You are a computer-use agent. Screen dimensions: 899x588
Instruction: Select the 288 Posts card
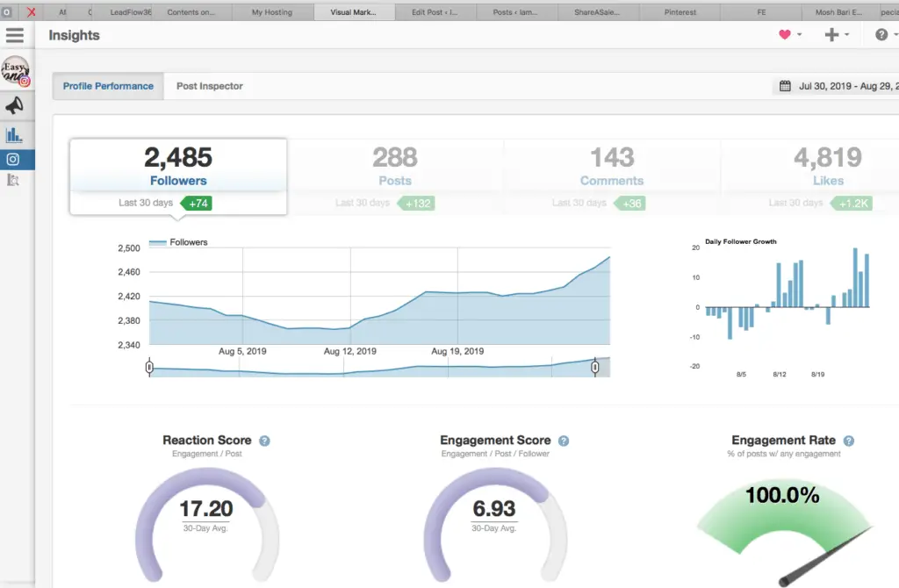click(395, 176)
